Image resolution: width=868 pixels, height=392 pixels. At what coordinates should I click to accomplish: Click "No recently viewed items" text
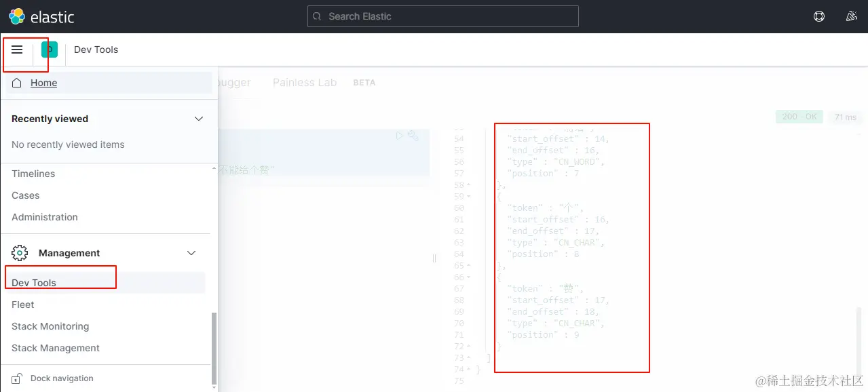click(68, 144)
